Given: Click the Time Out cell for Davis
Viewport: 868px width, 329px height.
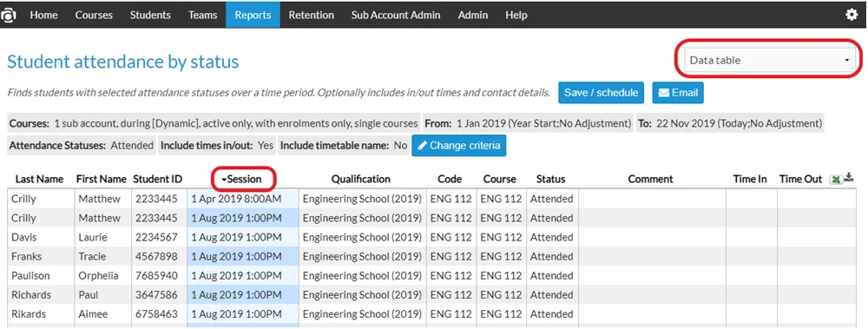Looking at the screenshot, I should tap(817, 237).
